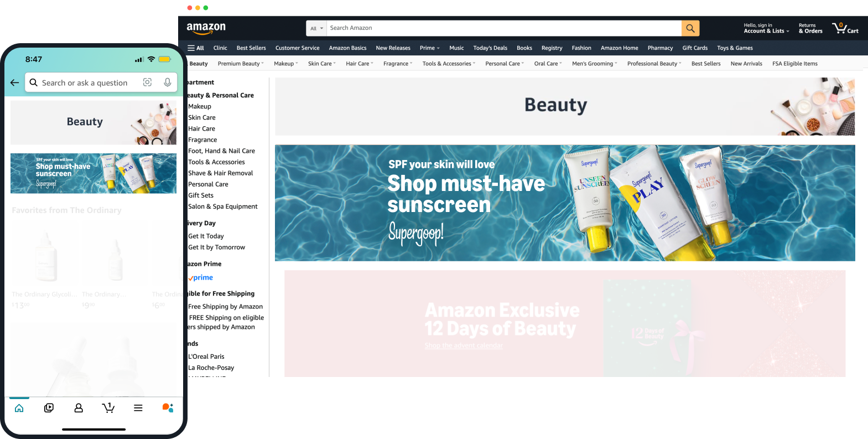868x439 pixels.
Task: Tap the video play icon in the mobile bottom bar
Action: (49, 408)
